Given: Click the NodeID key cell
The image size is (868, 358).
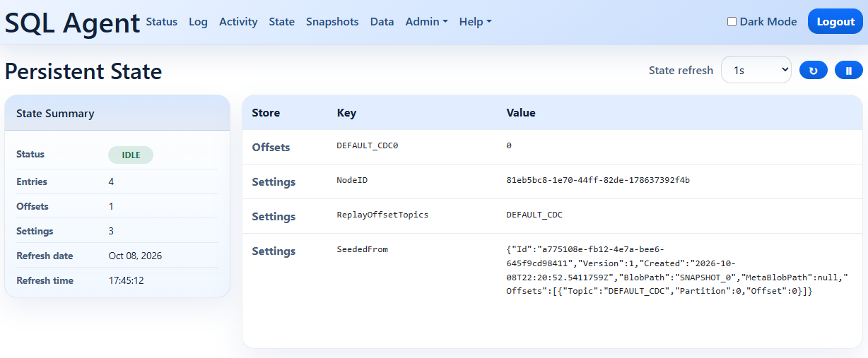Looking at the screenshot, I should (x=352, y=180).
